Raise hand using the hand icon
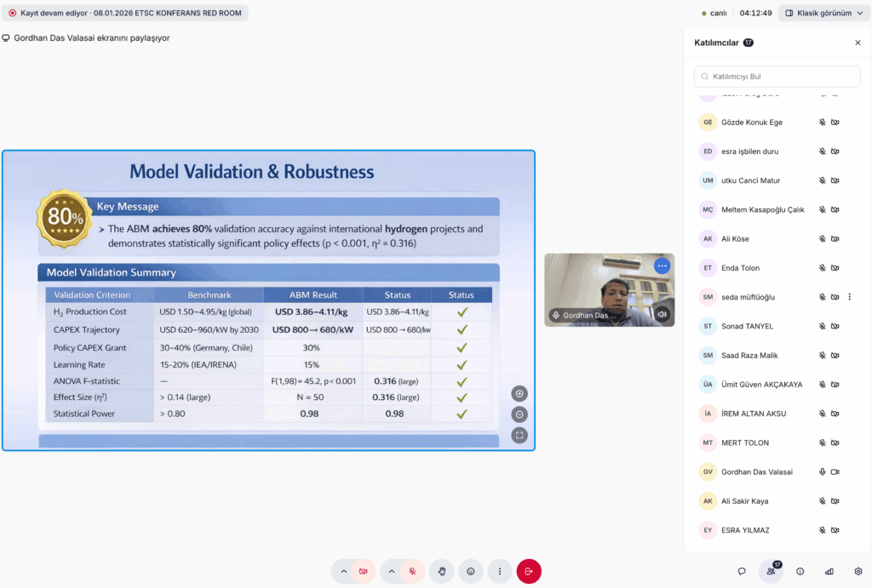 pos(441,571)
